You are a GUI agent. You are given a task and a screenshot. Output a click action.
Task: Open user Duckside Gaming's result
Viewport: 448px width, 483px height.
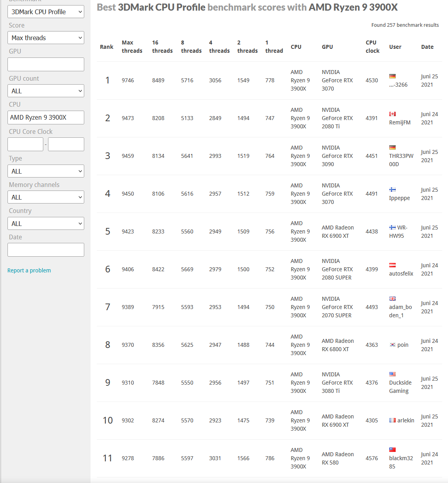pos(400,387)
